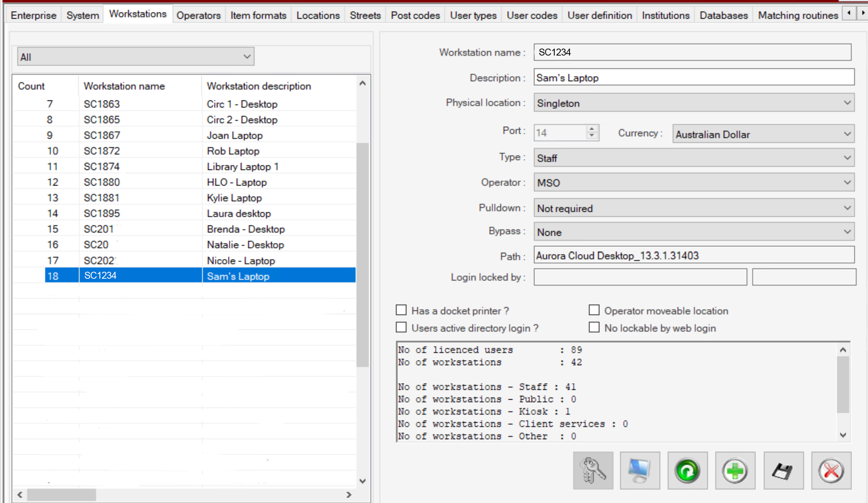Screen dimensions: 868x503
Task: Switch to the Operators tab
Action: [x=199, y=15]
